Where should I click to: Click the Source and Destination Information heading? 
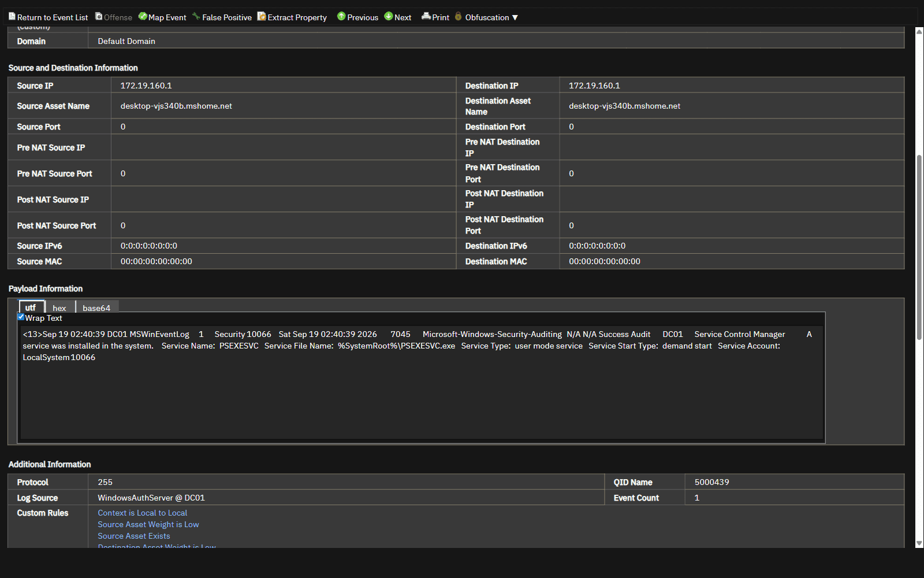click(73, 68)
